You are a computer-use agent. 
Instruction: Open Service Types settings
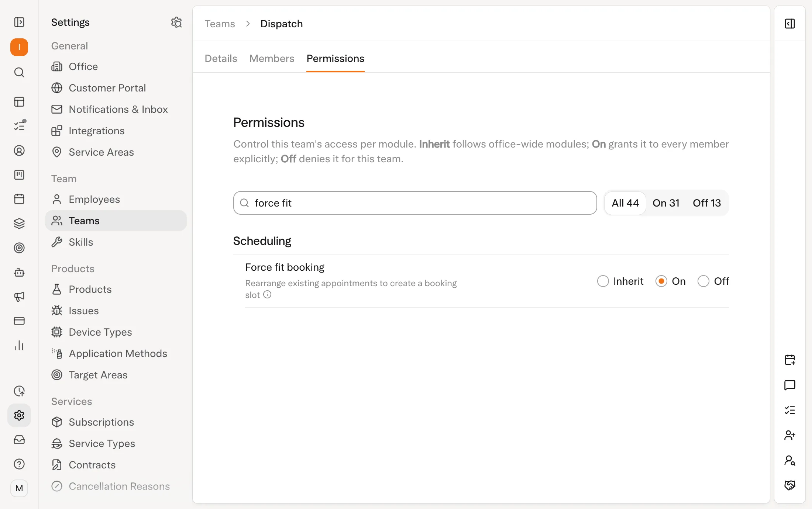click(x=116, y=443)
